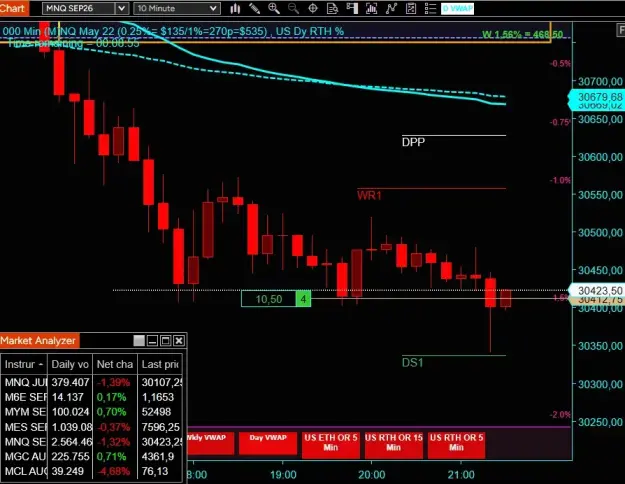Expand the instrument selector arrow button
The height and width of the screenshot is (484, 625).
pyautogui.click(x=122, y=8)
